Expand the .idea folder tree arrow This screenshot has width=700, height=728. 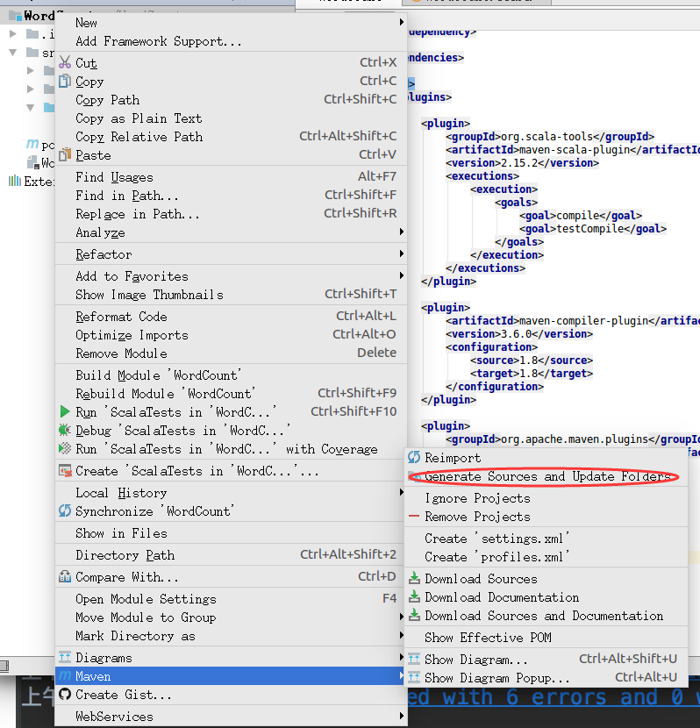point(13,33)
